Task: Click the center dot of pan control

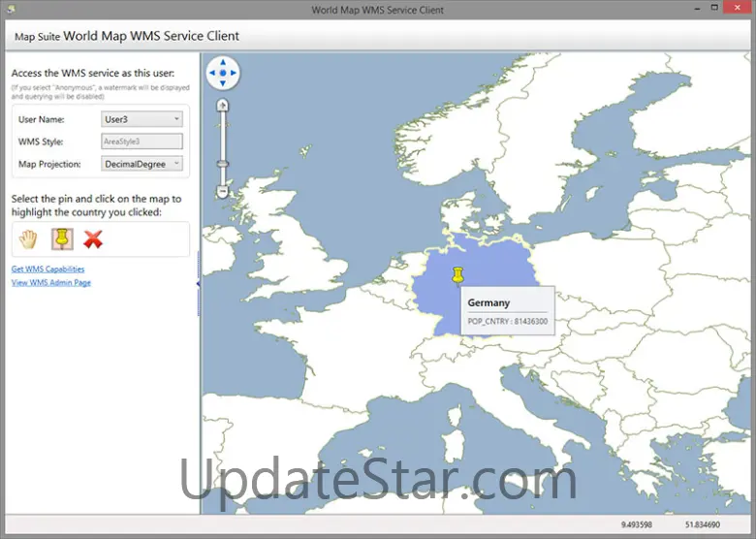Action: coord(223,73)
